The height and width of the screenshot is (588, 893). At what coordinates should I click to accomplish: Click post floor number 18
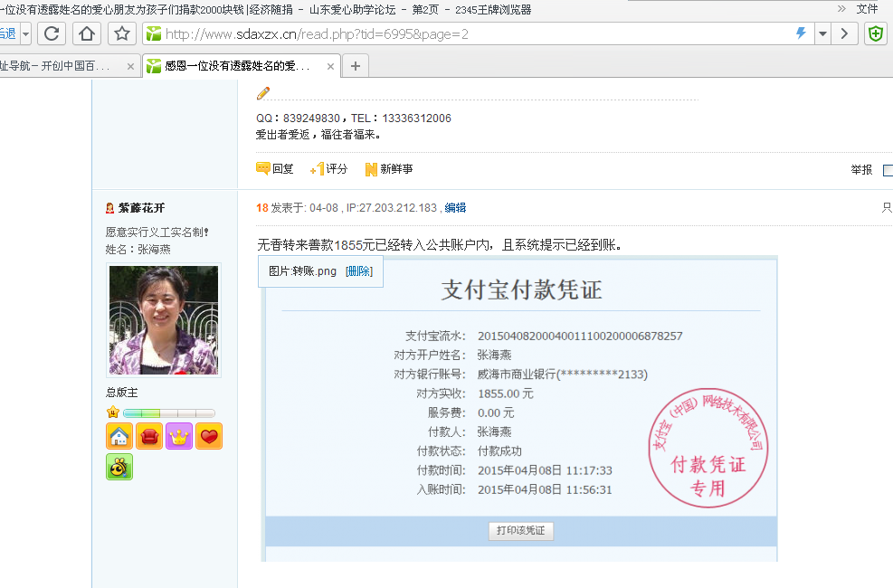(x=262, y=208)
